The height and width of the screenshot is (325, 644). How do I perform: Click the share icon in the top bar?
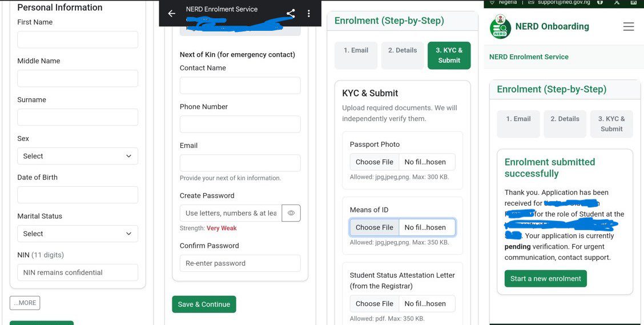click(291, 13)
